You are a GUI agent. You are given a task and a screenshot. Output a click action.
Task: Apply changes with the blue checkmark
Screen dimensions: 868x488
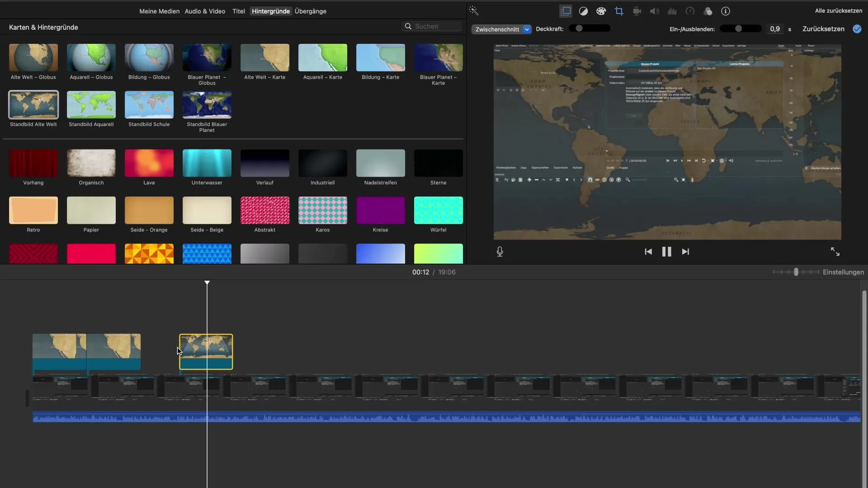[857, 29]
